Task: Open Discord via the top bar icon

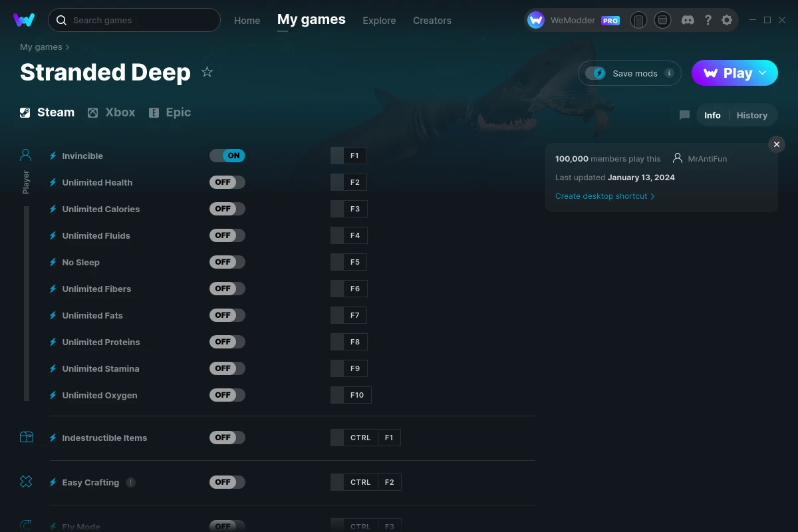Action: pos(688,20)
